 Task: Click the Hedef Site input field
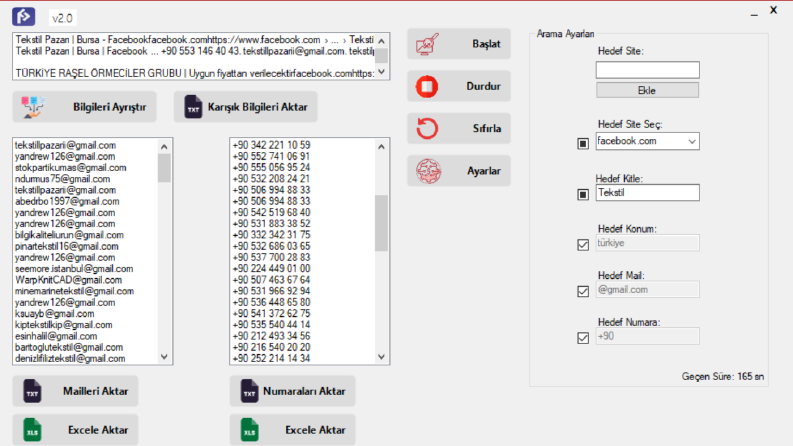(x=648, y=70)
